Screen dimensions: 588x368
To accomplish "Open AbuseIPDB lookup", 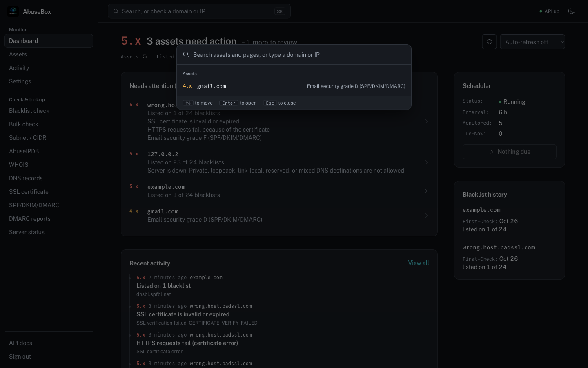I will point(49,151).
